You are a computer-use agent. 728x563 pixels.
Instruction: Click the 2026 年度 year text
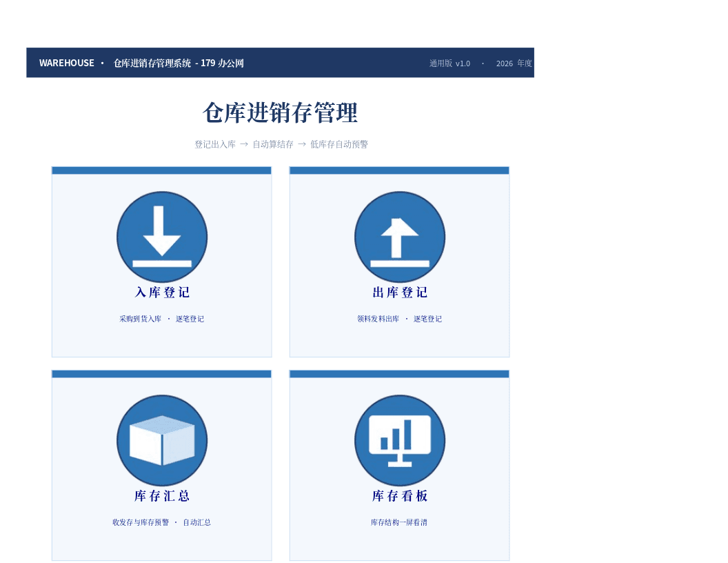514,63
